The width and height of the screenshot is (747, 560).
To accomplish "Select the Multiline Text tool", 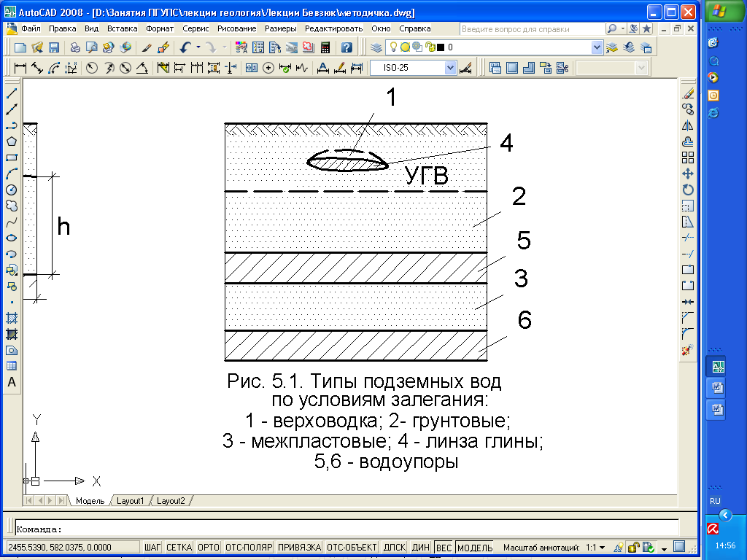I will [x=12, y=382].
